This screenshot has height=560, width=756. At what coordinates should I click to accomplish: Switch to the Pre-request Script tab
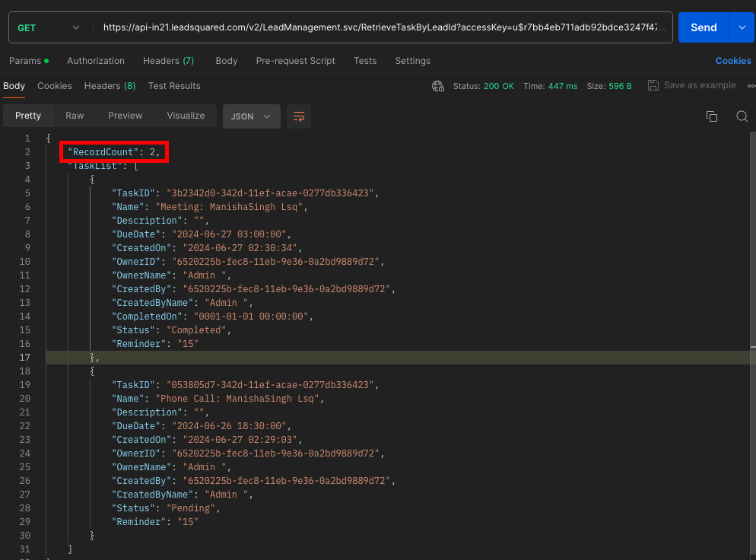[296, 61]
